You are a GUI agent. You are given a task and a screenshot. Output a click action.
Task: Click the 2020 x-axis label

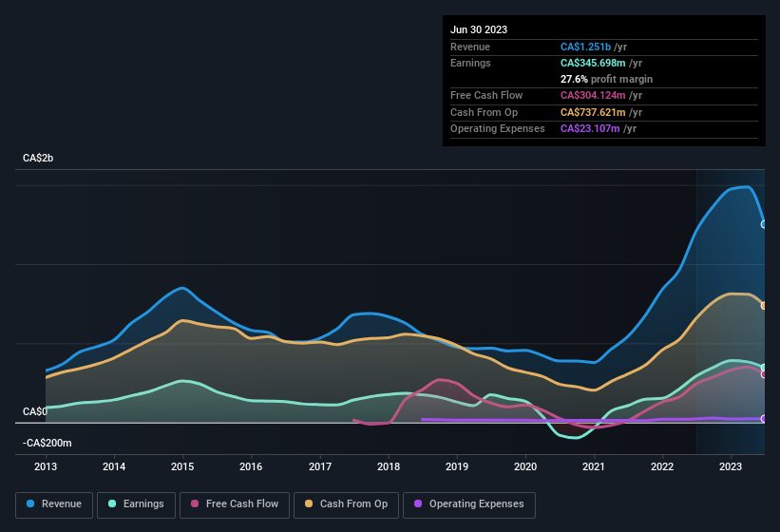click(525, 466)
